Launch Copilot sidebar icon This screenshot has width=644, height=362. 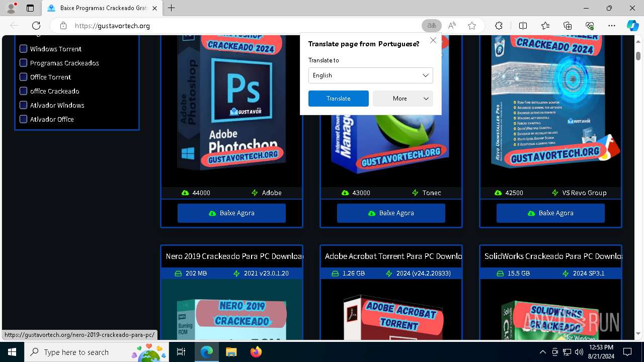coord(632,26)
